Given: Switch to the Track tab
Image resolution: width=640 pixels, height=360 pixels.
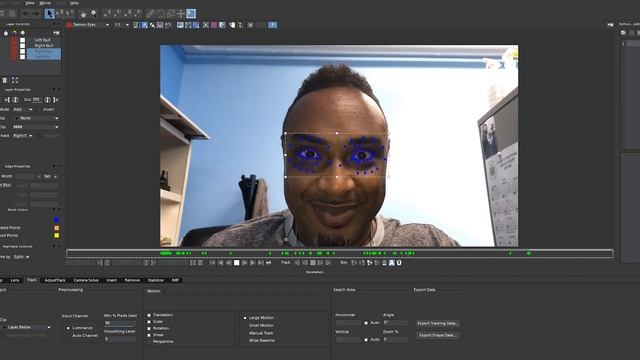Looking at the screenshot, I should pos(31,280).
